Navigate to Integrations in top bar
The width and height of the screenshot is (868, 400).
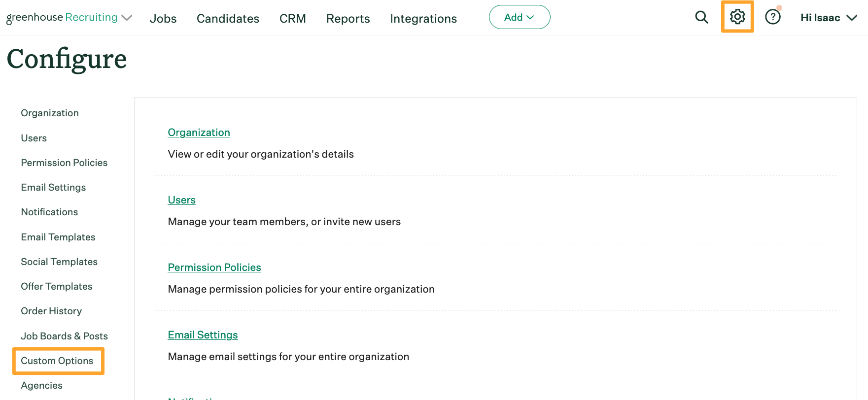[x=423, y=19]
